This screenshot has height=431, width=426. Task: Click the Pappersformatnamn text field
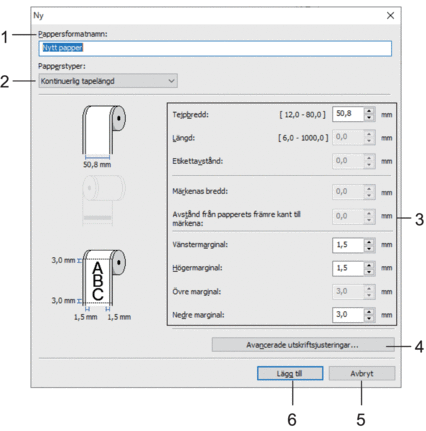(215, 48)
